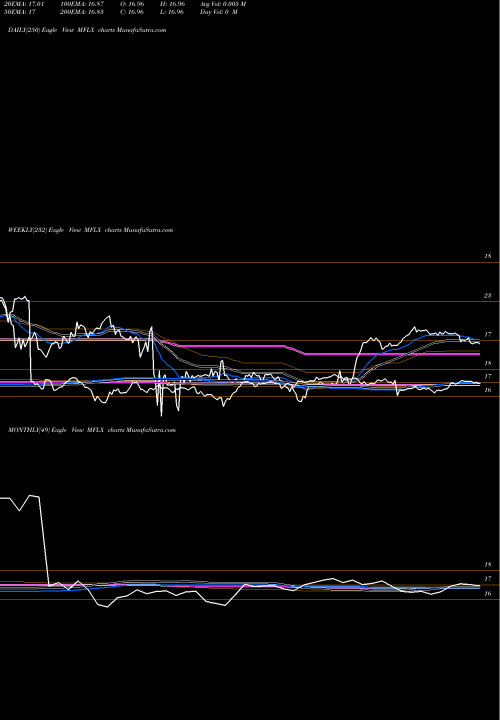Click the 17 price label on monthly chart axis
500x720 pixels.
click(x=488, y=579)
